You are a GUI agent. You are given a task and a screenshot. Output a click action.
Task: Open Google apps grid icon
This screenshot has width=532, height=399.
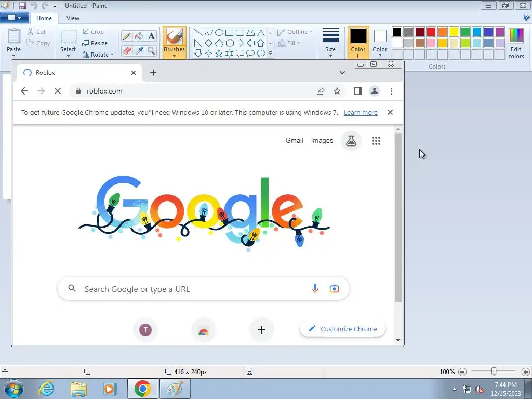pos(376,141)
